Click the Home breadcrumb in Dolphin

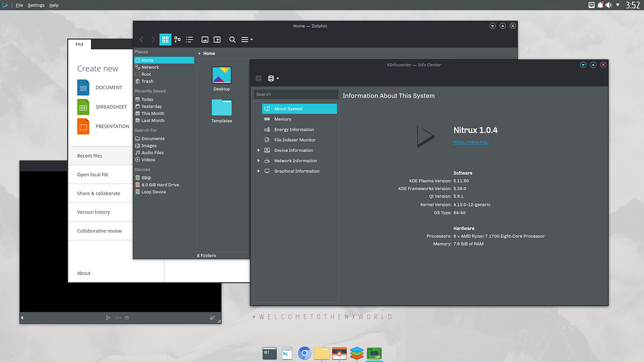[x=209, y=53]
